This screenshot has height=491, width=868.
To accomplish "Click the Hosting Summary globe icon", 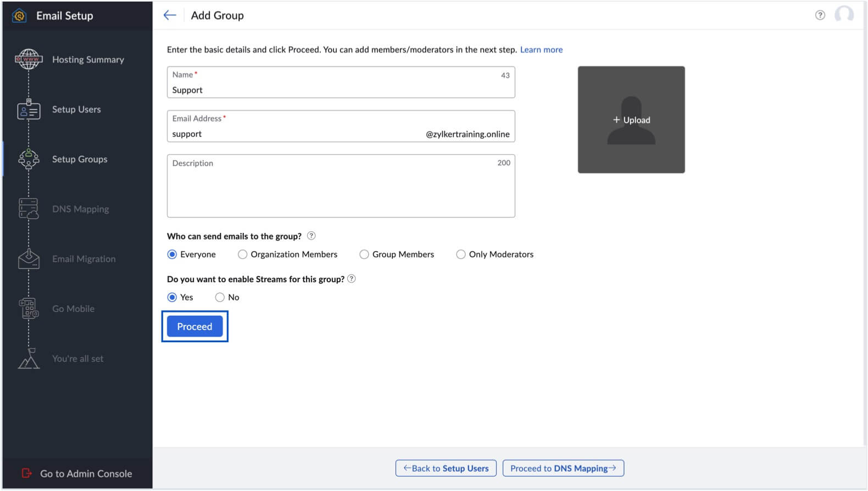I will 29,59.
